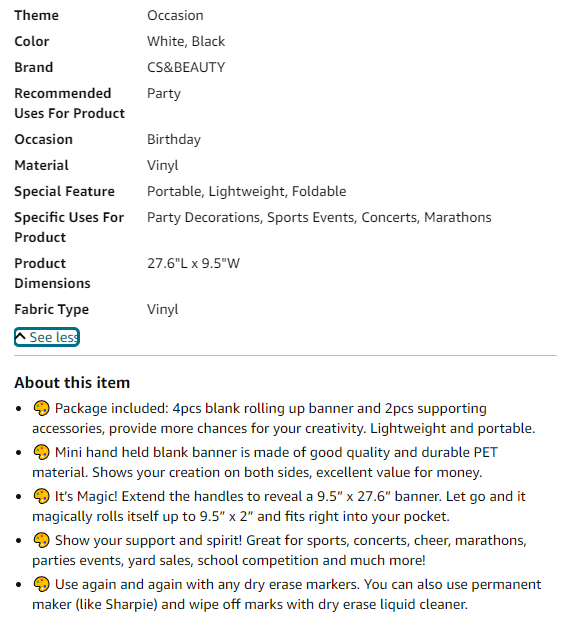Click the About this item heading
The image size is (575, 623).
point(72,383)
